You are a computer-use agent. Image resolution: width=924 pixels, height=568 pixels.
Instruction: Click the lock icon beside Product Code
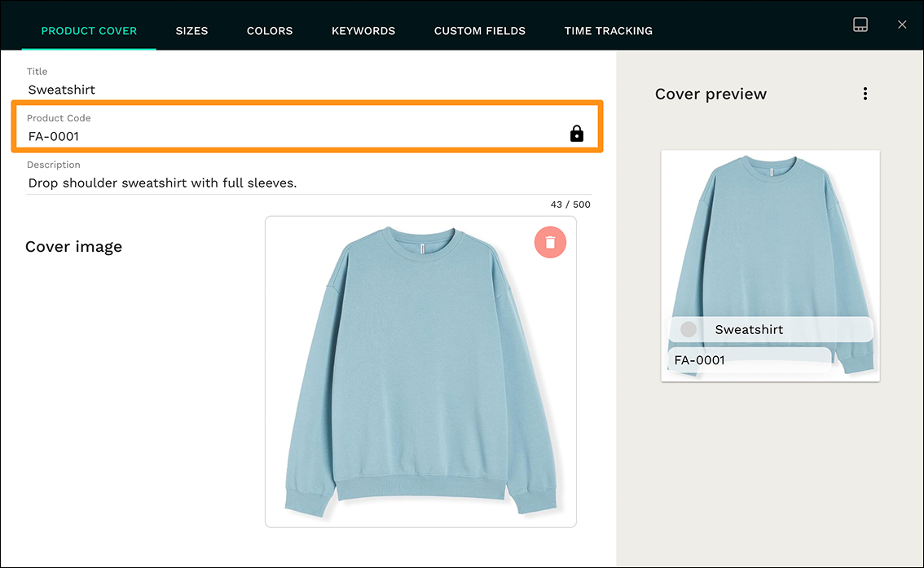point(577,133)
